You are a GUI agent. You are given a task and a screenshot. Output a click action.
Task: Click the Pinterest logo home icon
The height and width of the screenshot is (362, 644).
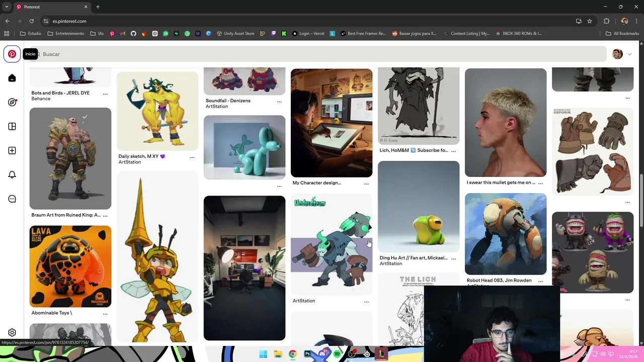(x=12, y=54)
